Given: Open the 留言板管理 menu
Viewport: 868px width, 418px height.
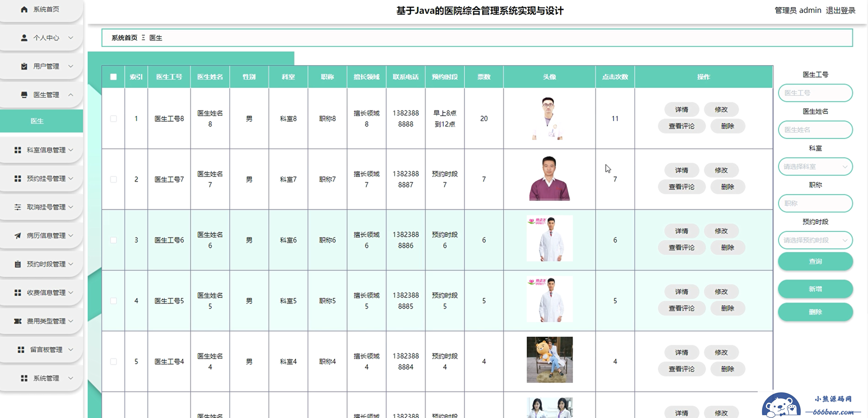Looking at the screenshot, I should coord(42,350).
